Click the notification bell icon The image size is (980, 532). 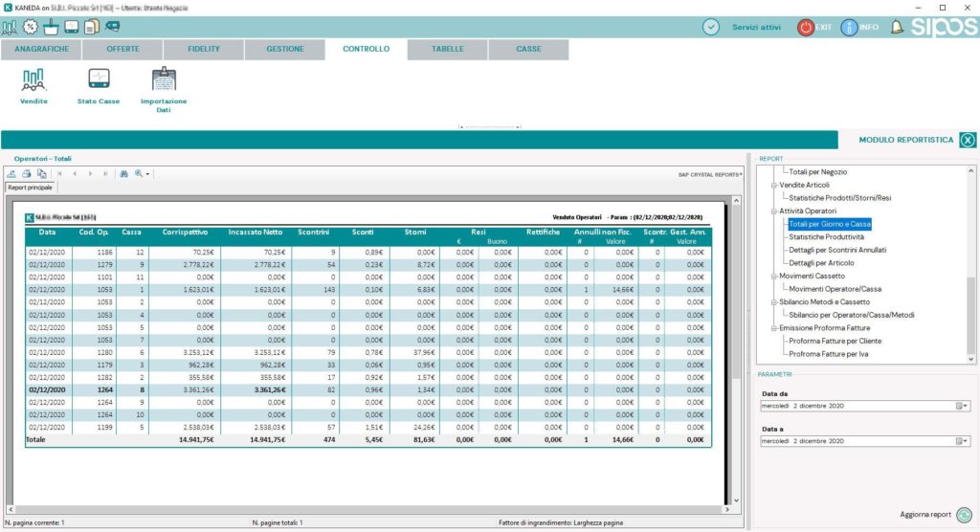coord(897,27)
